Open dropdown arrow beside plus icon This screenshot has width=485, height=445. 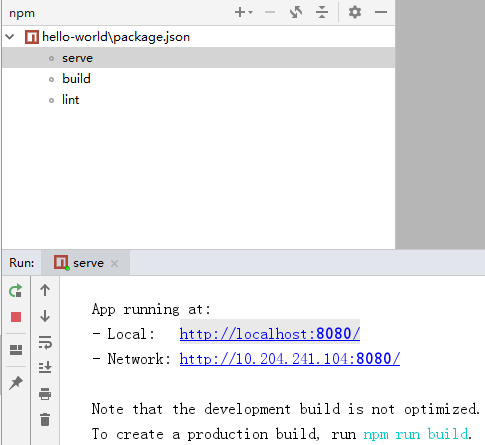click(250, 13)
